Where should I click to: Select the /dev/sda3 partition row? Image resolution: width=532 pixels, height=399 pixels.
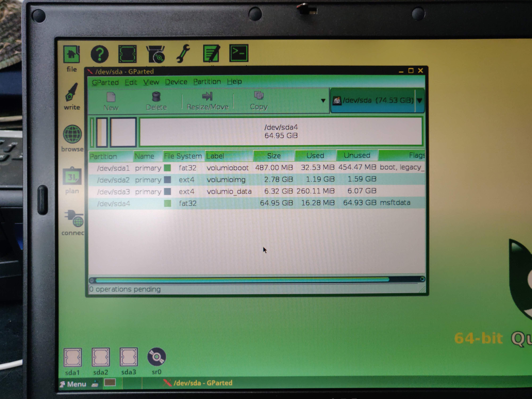click(x=257, y=191)
